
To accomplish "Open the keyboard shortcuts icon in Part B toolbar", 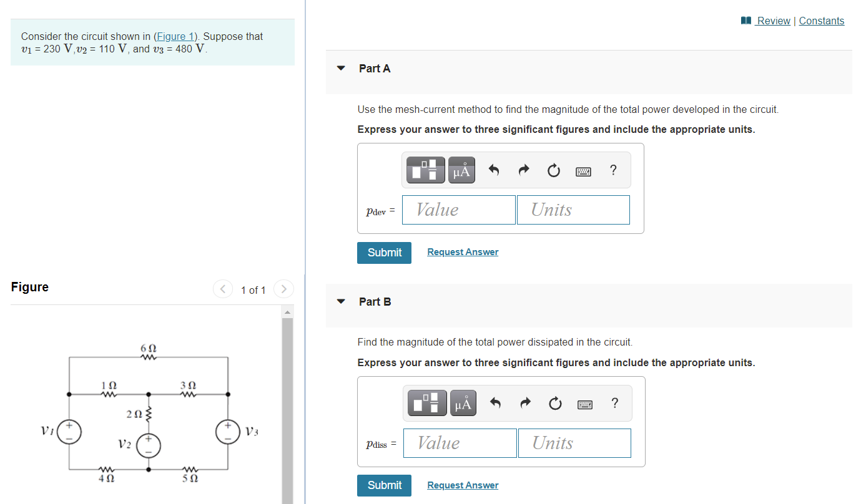I will [585, 403].
